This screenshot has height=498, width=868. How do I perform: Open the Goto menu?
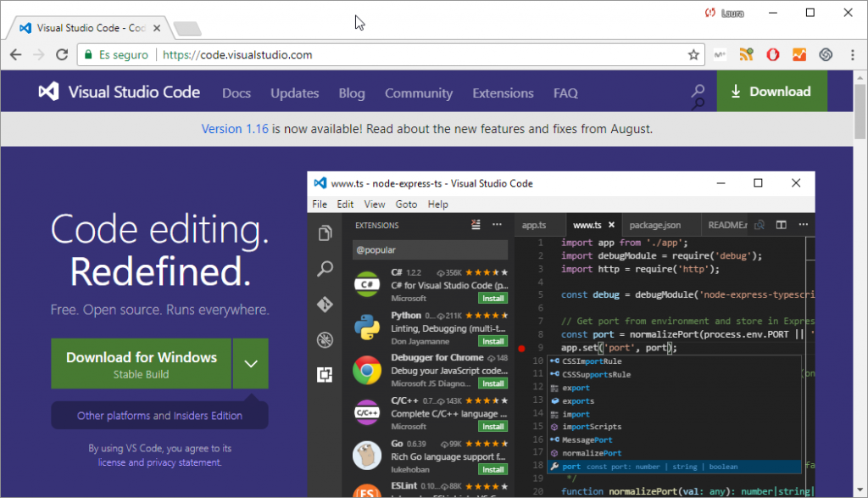click(x=406, y=204)
